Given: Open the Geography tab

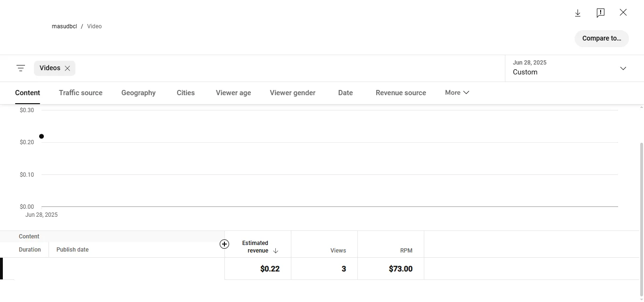Looking at the screenshot, I should click(x=139, y=93).
